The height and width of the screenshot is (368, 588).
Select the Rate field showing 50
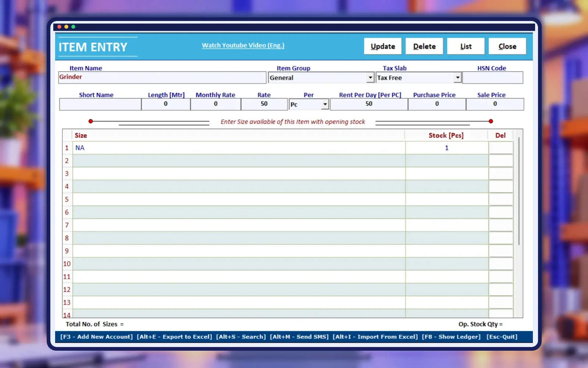click(x=264, y=104)
